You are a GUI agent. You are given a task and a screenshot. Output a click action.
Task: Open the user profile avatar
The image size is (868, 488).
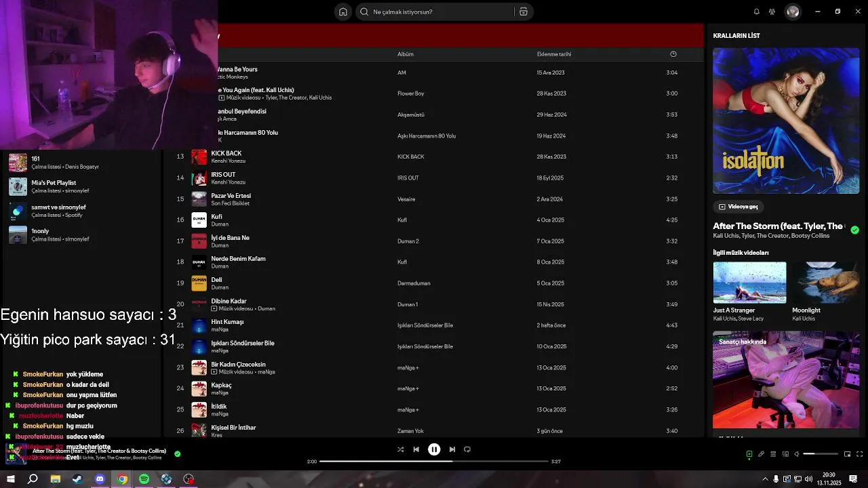pyautogui.click(x=793, y=12)
